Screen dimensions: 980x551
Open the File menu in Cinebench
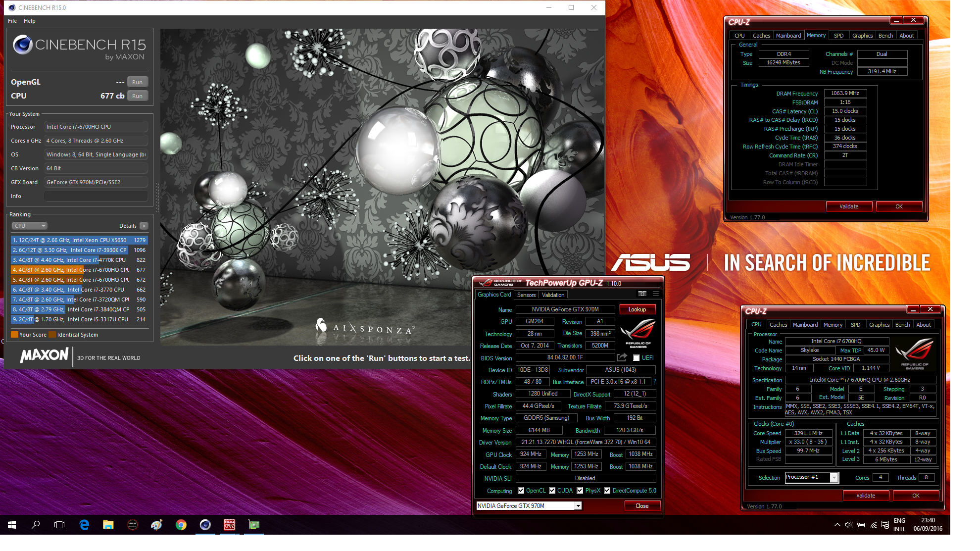(x=12, y=21)
